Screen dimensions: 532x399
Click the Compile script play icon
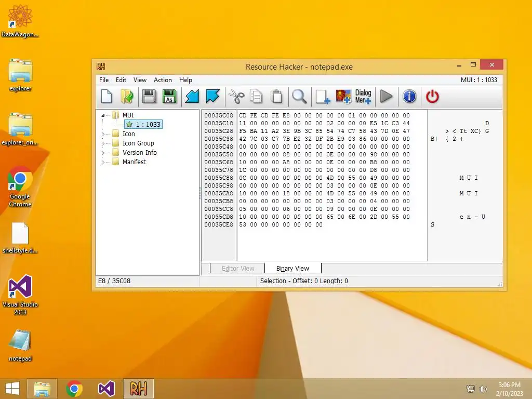[x=386, y=96]
